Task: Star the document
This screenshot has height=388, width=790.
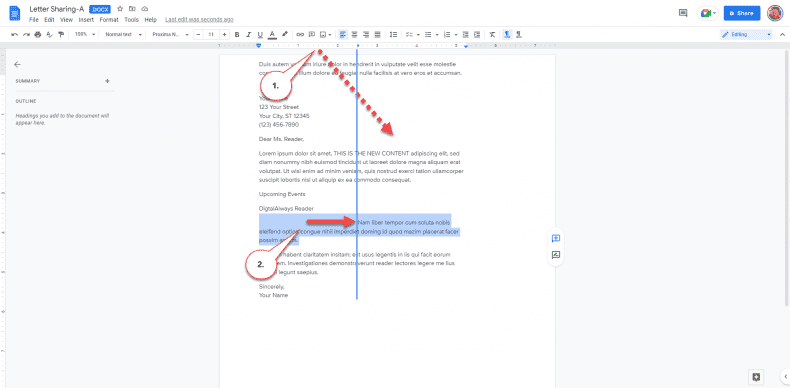Action: (120, 9)
